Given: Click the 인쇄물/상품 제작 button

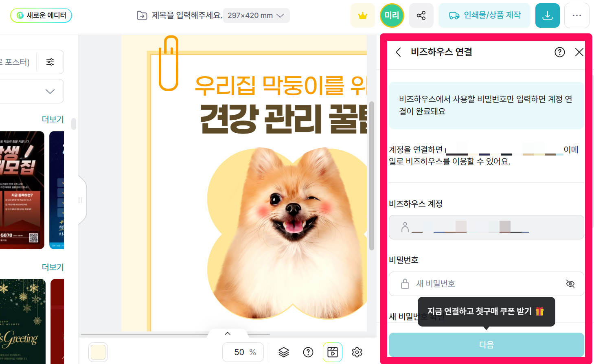Looking at the screenshot, I should 484,15.
